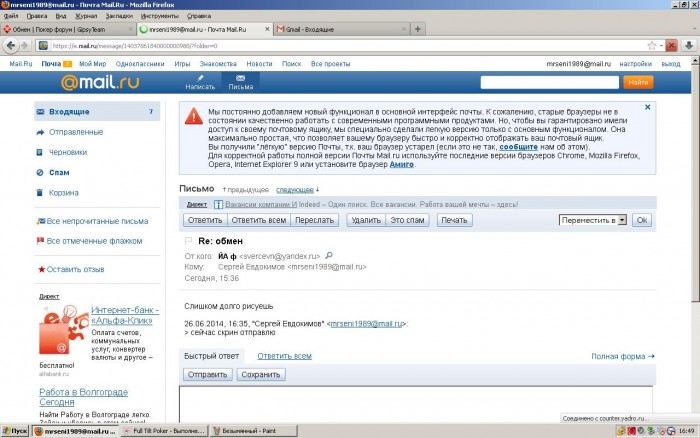
Task: Open Правка menu
Action: pyautogui.click(x=37, y=16)
